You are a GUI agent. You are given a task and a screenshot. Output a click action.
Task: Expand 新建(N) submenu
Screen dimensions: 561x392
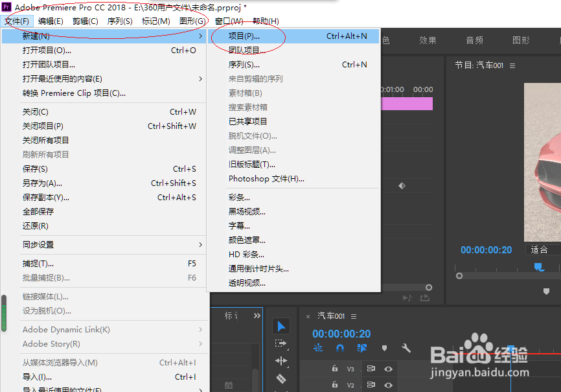104,36
